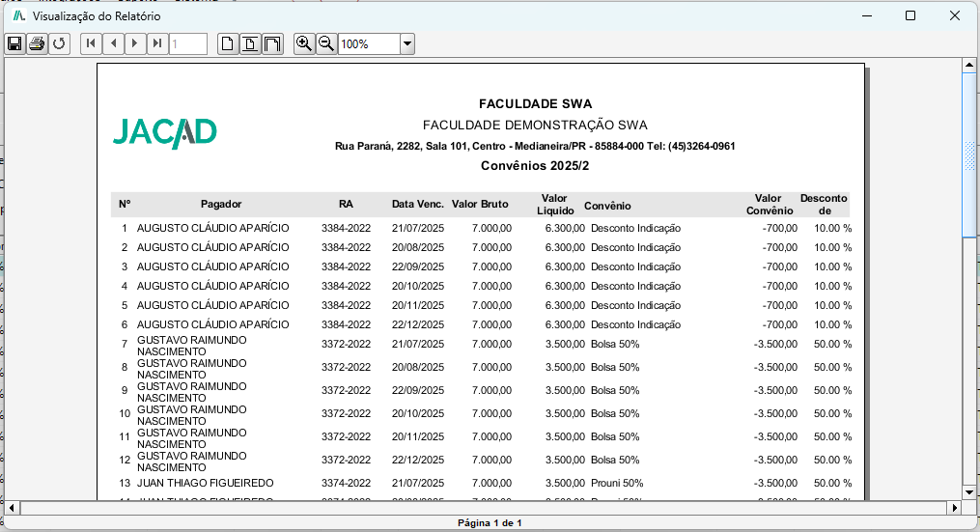Switch to single page view
Screen dimensions: 980x532
[x=228, y=43]
